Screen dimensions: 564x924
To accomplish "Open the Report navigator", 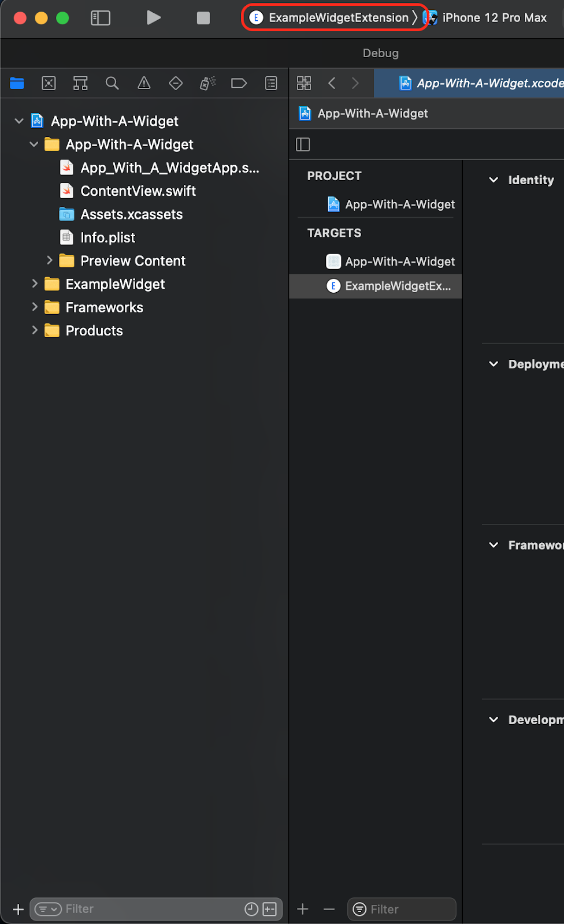I will click(271, 83).
